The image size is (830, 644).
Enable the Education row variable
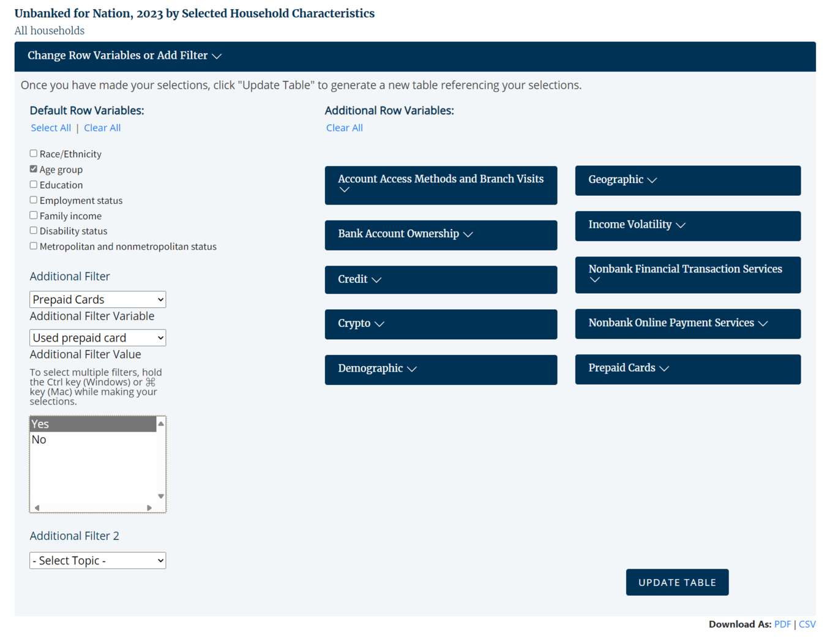point(34,184)
